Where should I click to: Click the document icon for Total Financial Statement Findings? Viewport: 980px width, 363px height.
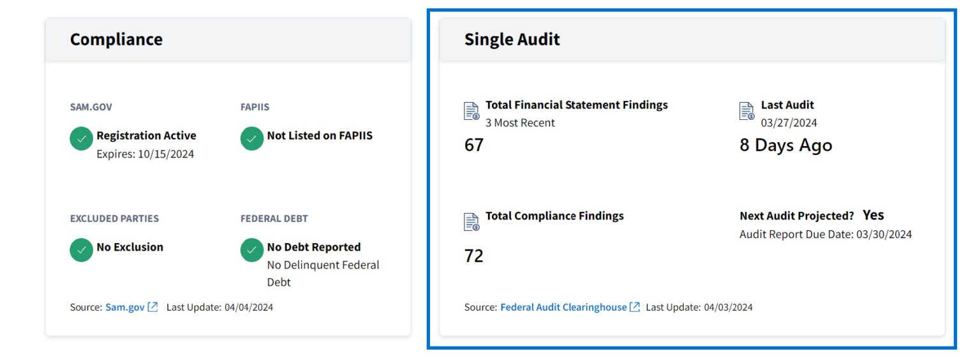471,111
